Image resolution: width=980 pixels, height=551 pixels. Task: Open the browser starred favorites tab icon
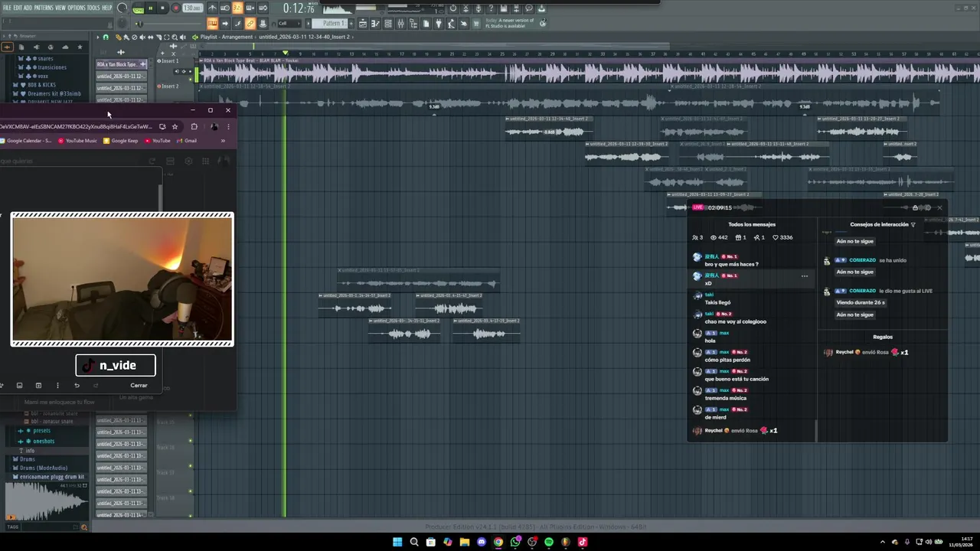click(x=80, y=47)
